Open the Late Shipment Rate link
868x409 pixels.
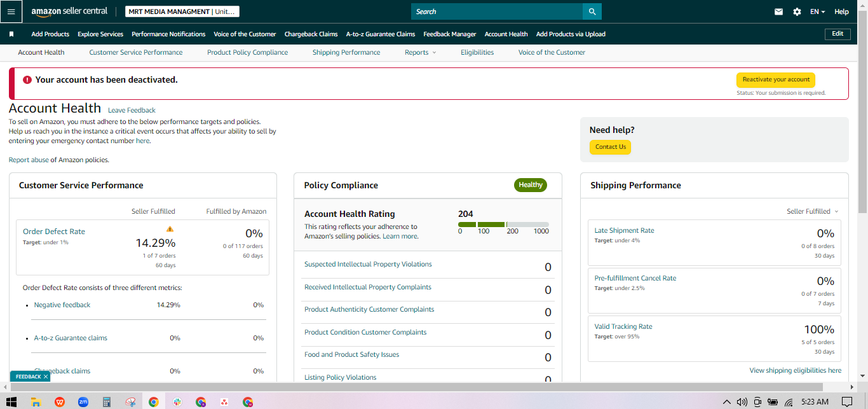point(624,230)
